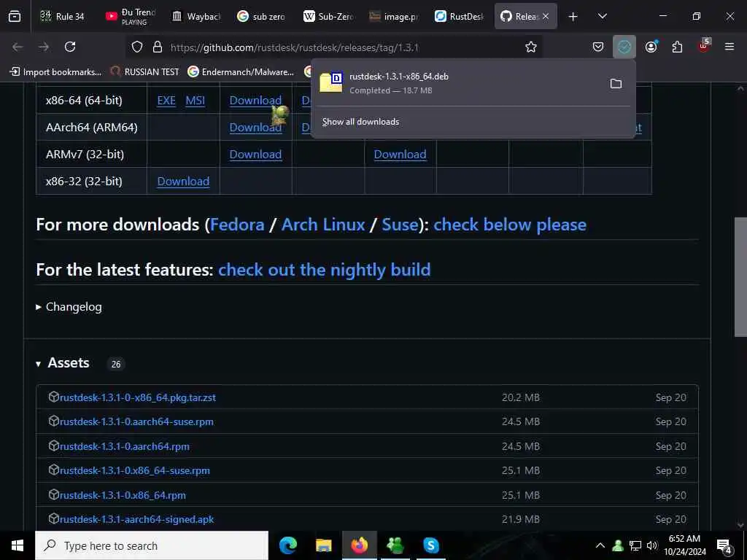Click the page vertical scrollbar thumb

tap(741, 277)
